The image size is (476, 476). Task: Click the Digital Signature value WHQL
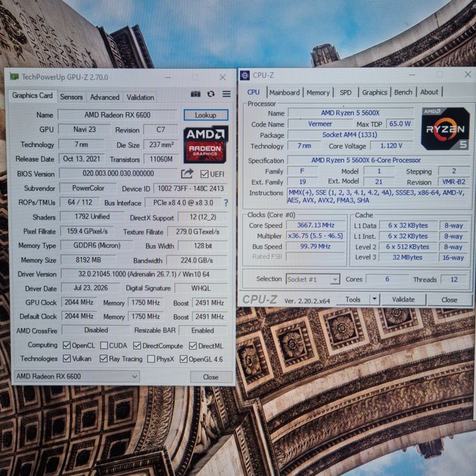[x=201, y=288]
